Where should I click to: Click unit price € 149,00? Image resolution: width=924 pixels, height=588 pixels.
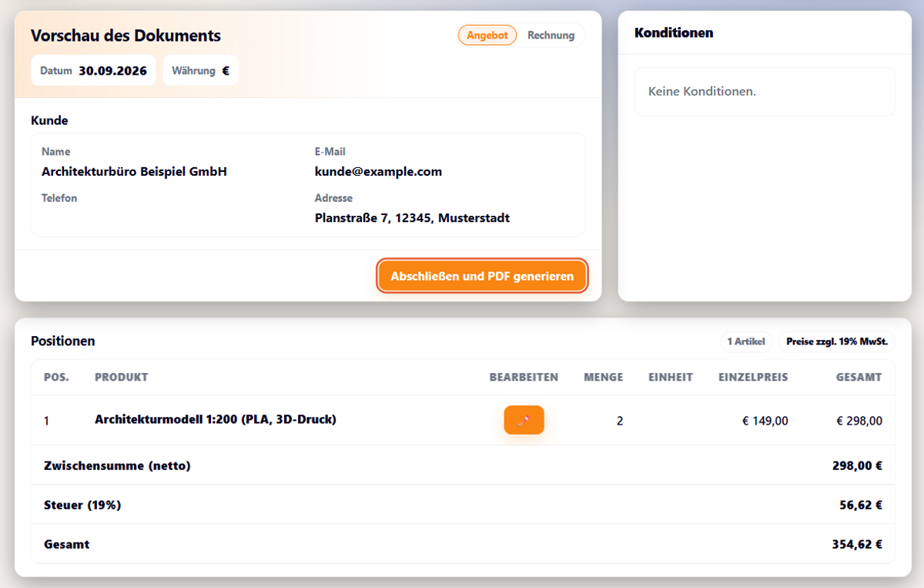coord(765,421)
